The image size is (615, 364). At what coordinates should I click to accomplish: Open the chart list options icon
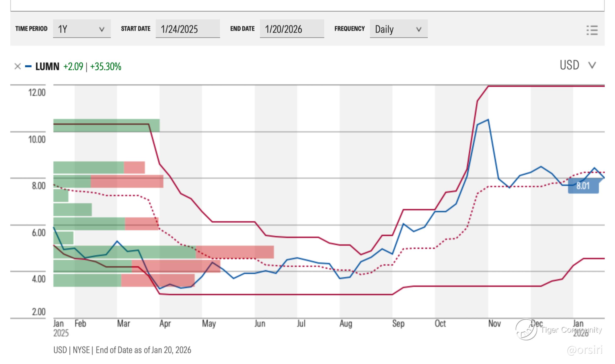coord(592,30)
